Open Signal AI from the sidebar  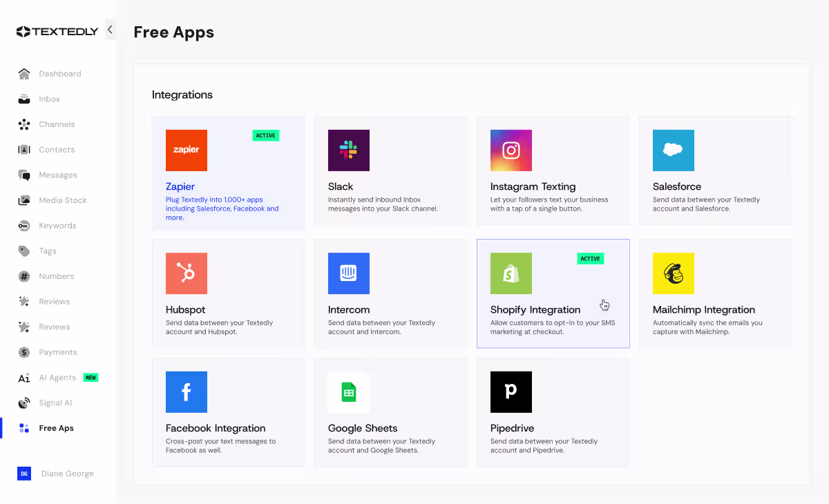[55, 403]
